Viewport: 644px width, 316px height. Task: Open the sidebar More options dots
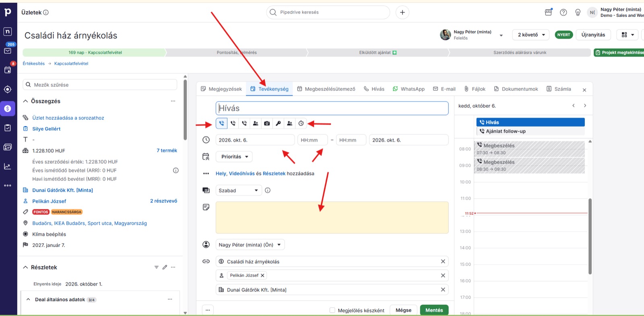pyautogui.click(x=8, y=185)
